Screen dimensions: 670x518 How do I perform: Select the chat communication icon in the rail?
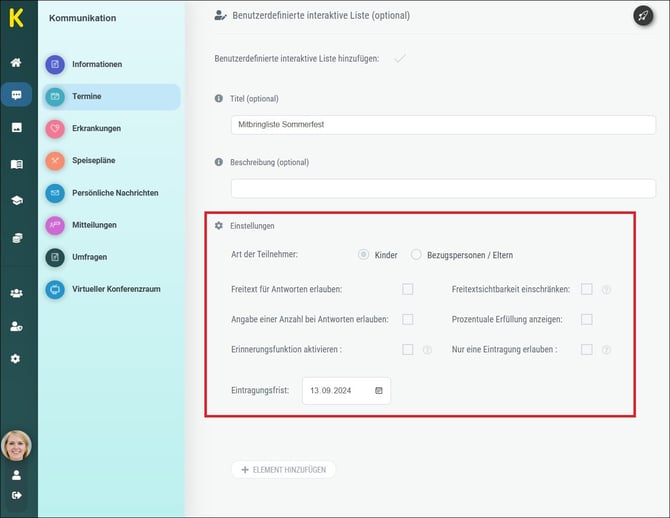pos(16,94)
